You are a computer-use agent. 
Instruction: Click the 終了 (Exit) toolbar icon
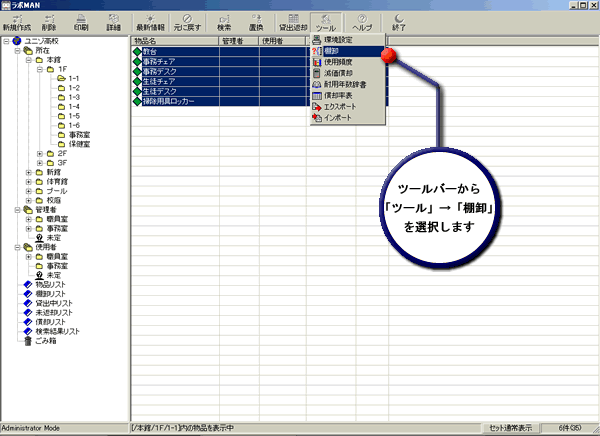(399, 23)
